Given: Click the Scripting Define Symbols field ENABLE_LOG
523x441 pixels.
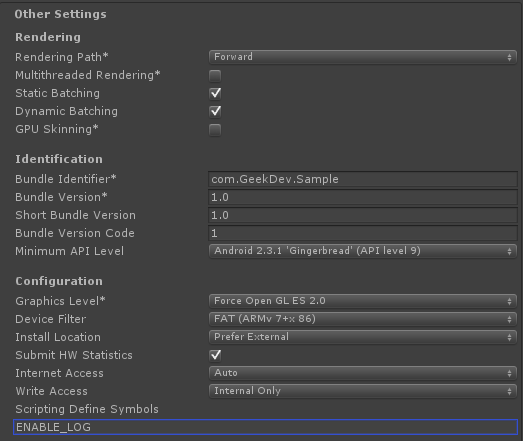Looking at the screenshot, I should (266, 427).
